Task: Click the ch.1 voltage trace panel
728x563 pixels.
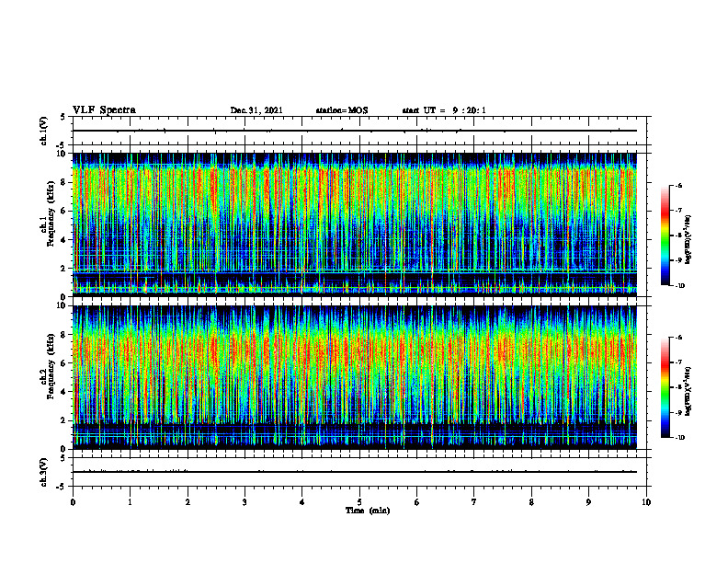Action: click(358, 131)
